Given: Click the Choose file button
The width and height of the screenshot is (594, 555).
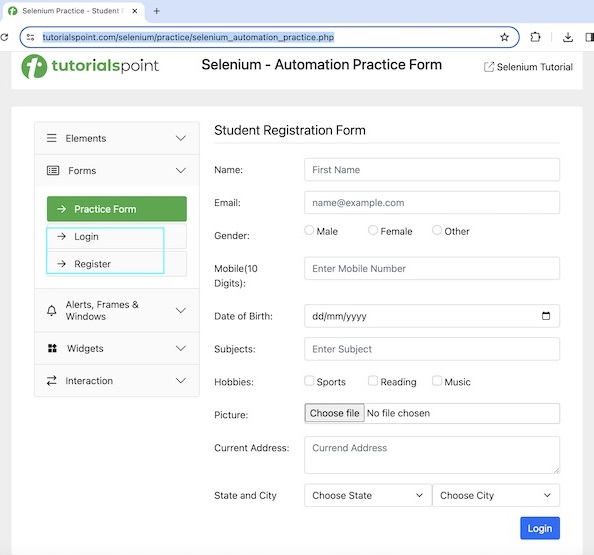Looking at the screenshot, I should [335, 413].
